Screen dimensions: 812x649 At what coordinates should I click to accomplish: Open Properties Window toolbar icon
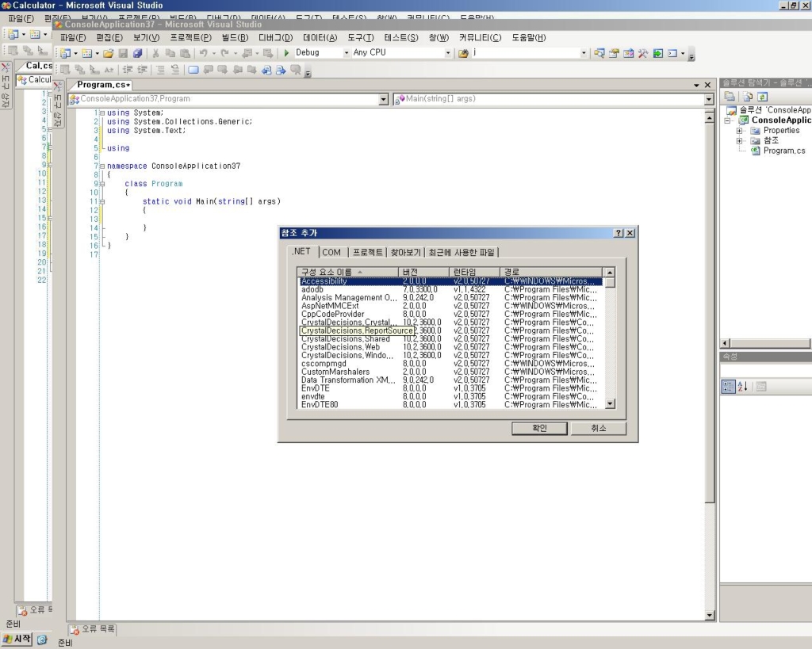click(x=614, y=53)
